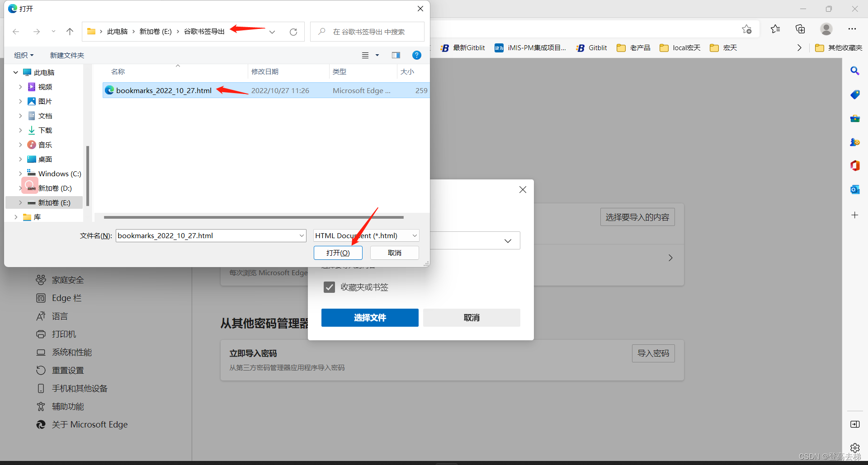Select 音乐 folder in tree
868x465 pixels.
[45, 145]
